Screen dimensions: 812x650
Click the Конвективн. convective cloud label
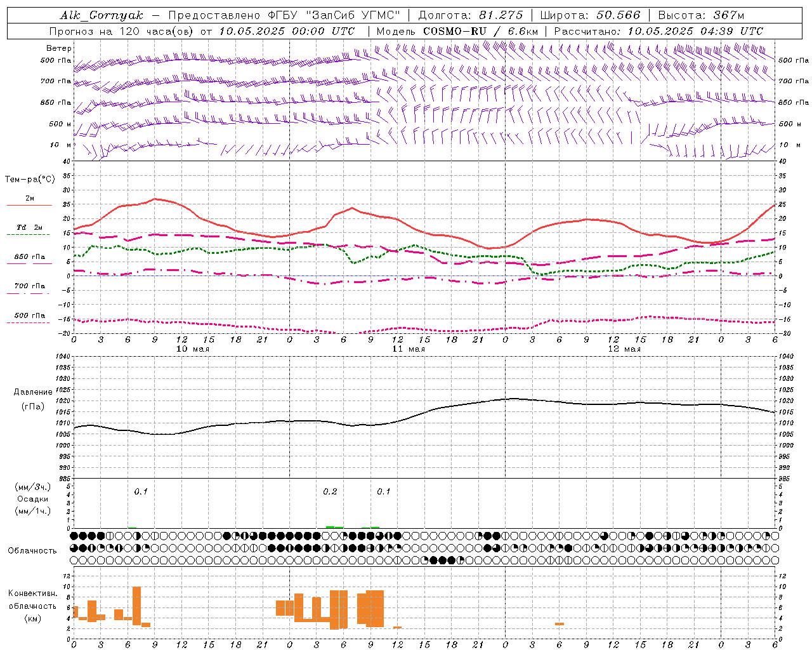pyautogui.click(x=33, y=594)
